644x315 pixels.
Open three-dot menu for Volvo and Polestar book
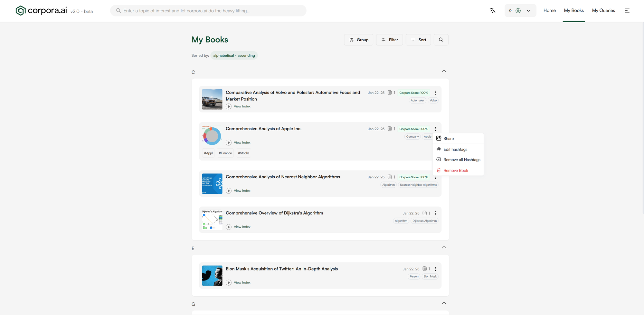click(x=435, y=93)
